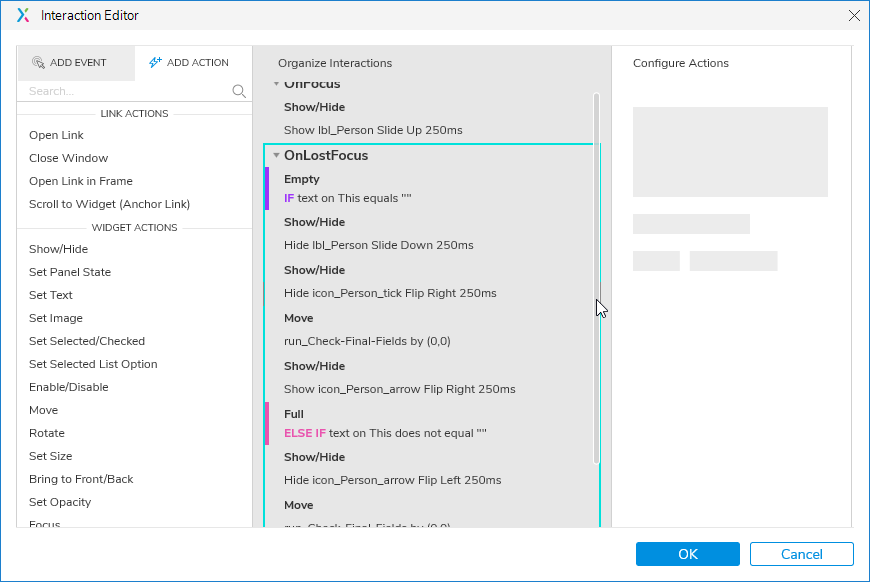Switch to the Add Action tab
The height and width of the screenshot is (582, 870).
(x=189, y=62)
